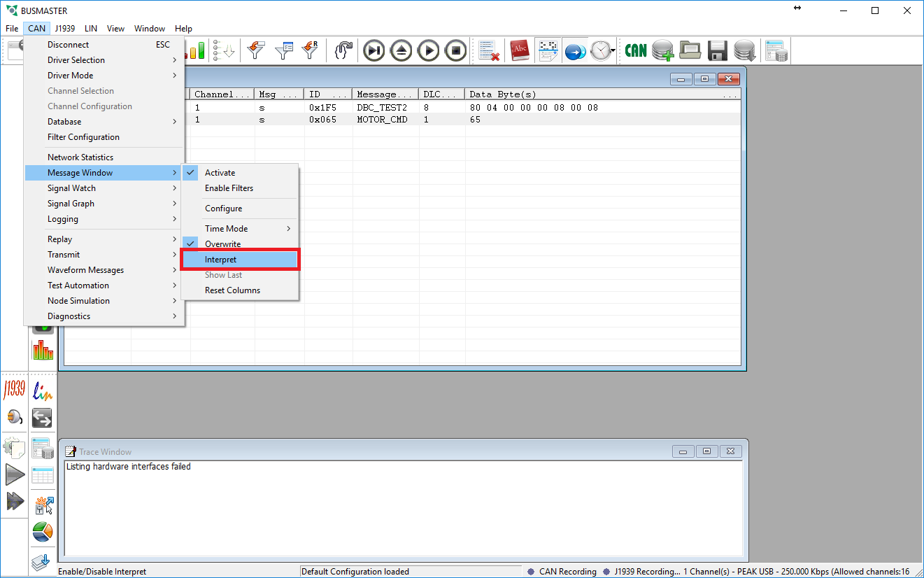Open Filter Configuration from CAN menu
This screenshot has width=924, height=578.
click(104, 137)
